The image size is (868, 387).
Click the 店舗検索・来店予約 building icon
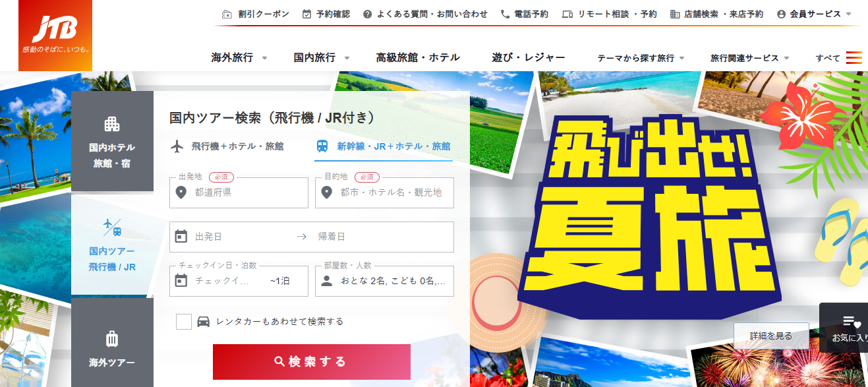coord(674,14)
